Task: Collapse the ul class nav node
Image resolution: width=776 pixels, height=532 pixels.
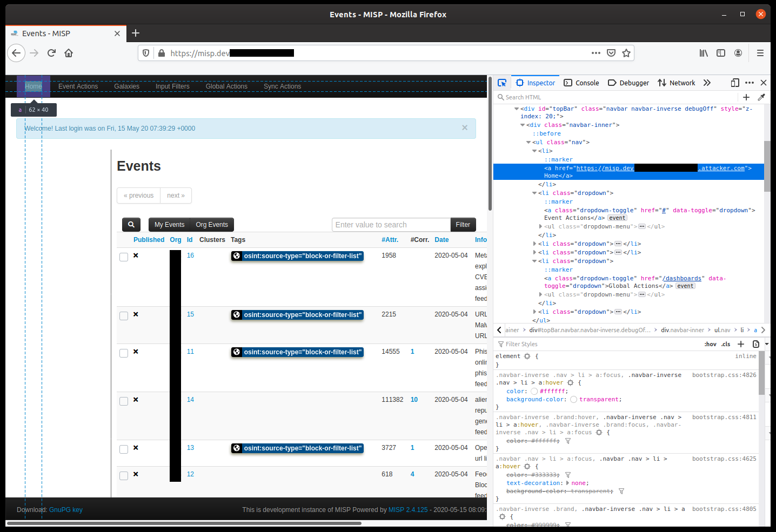Action: coord(529,142)
